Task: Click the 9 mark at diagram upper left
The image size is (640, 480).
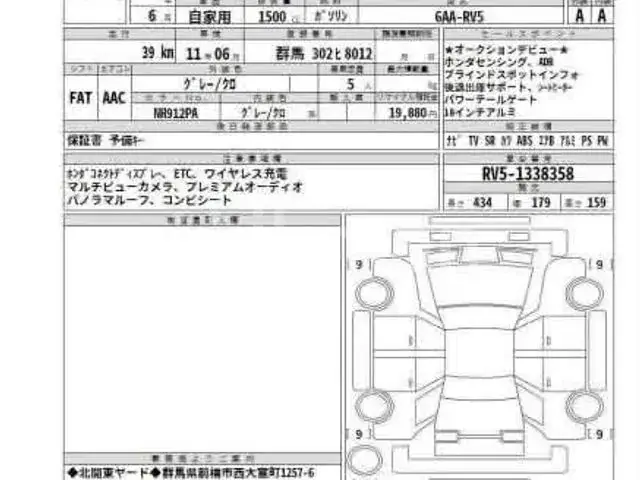Action: click(359, 264)
